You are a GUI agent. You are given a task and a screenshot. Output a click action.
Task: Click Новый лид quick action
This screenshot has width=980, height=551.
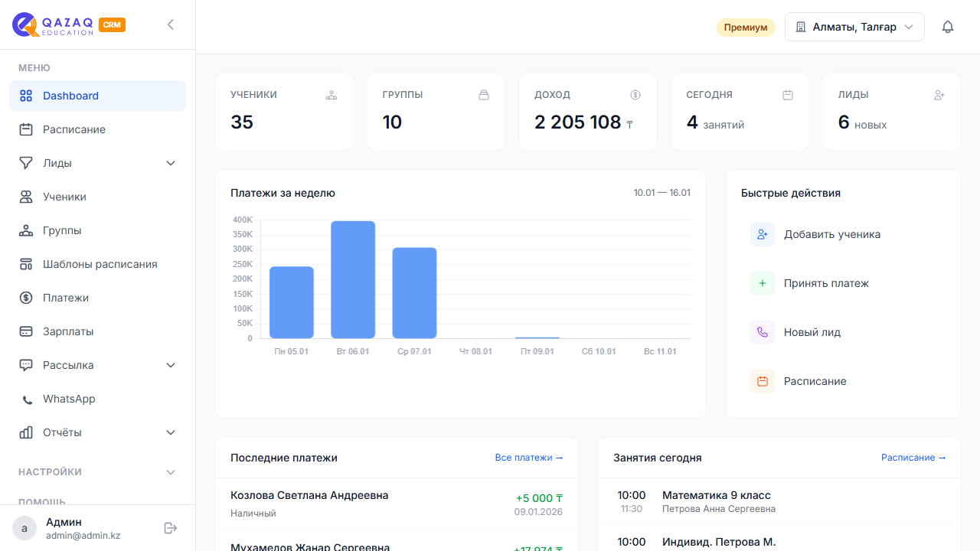(843, 332)
